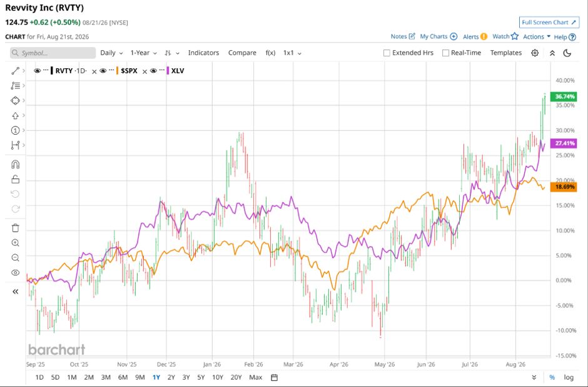This screenshot has height=387, width=588.
Task: Zoom out of the chart
Action: (15, 258)
